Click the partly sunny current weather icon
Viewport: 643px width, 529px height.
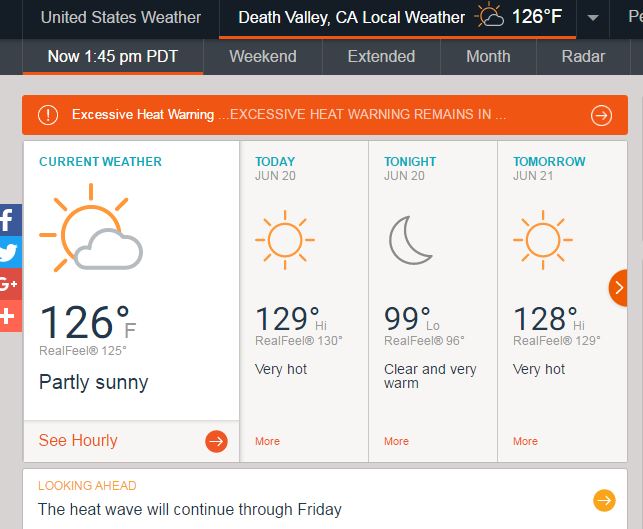pos(91,228)
